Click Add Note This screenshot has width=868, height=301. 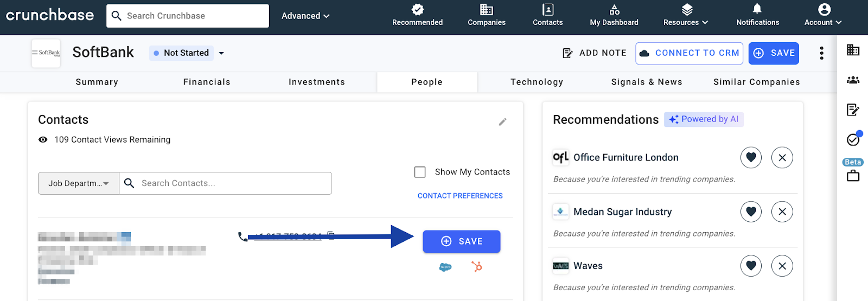click(595, 53)
